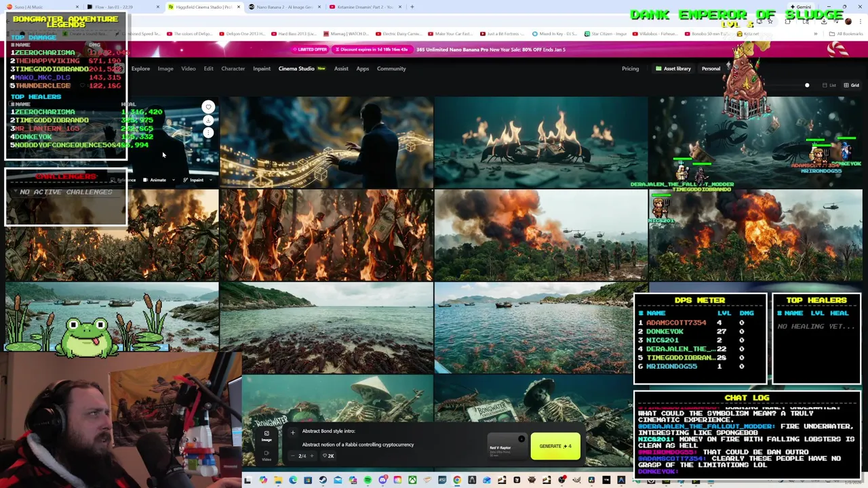The width and height of the screenshot is (868, 488).
Task: Switch gallery to List view
Action: 829,85
